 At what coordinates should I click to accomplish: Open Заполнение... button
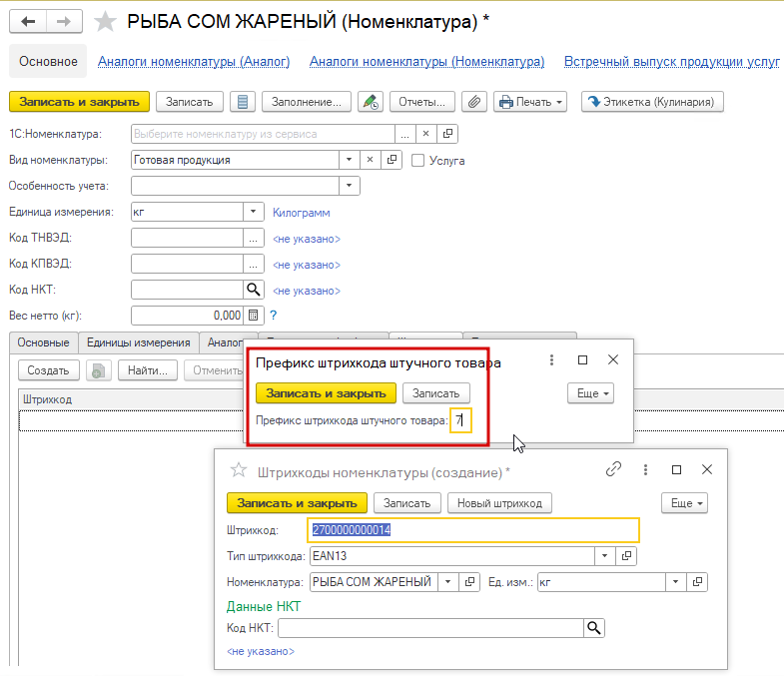click(306, 102)
